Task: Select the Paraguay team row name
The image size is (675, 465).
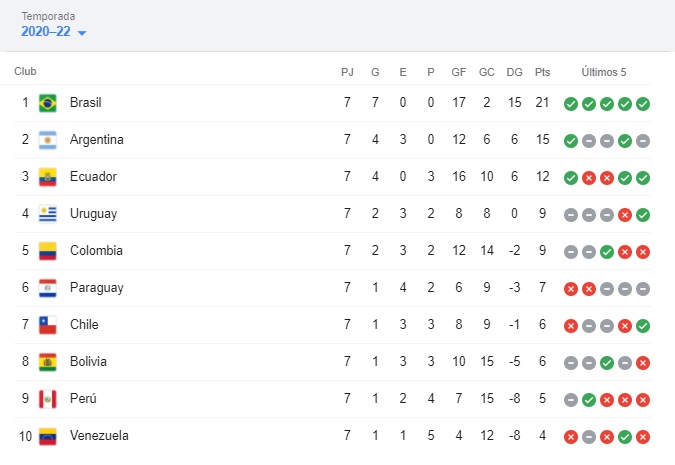Action: pos(96,287)
